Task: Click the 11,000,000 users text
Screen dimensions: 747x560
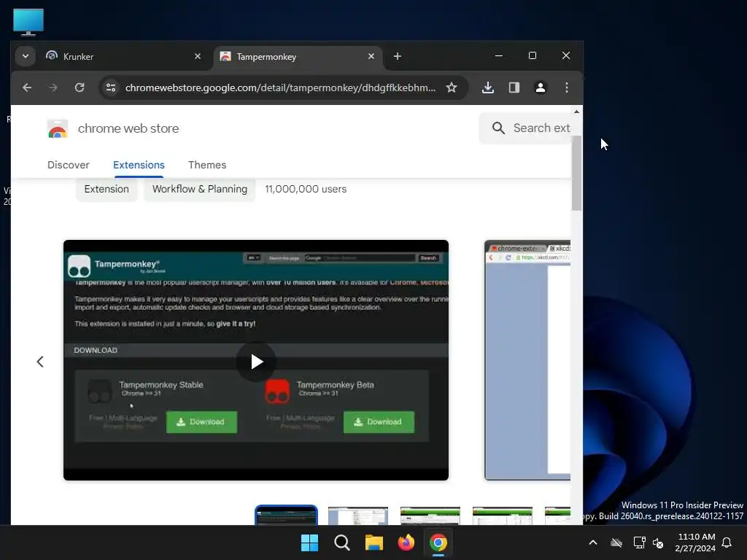Action: pos(306,189)
